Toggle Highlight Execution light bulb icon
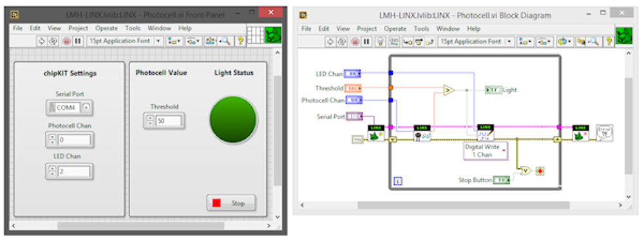The image size is (644, 240). click(381, 41)
